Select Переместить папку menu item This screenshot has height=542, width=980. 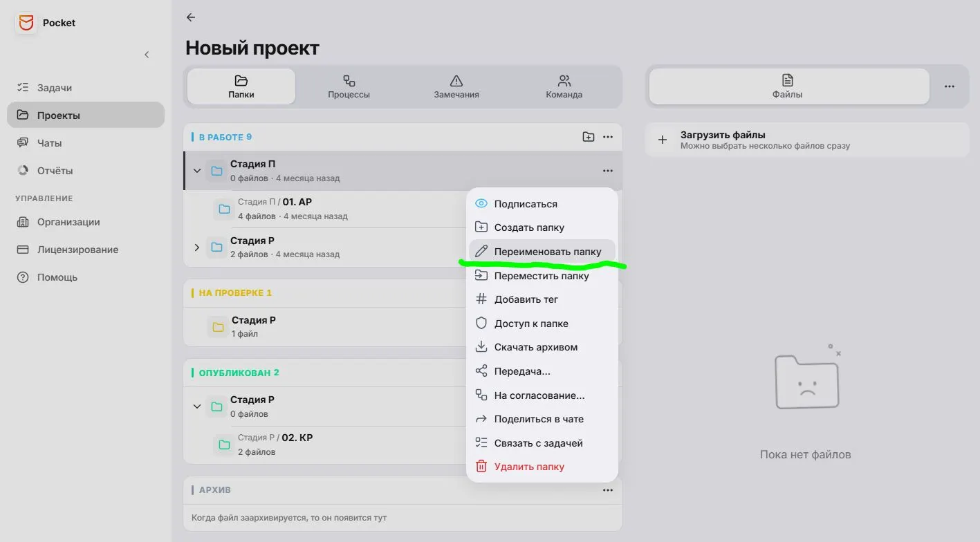pos(542,276)
